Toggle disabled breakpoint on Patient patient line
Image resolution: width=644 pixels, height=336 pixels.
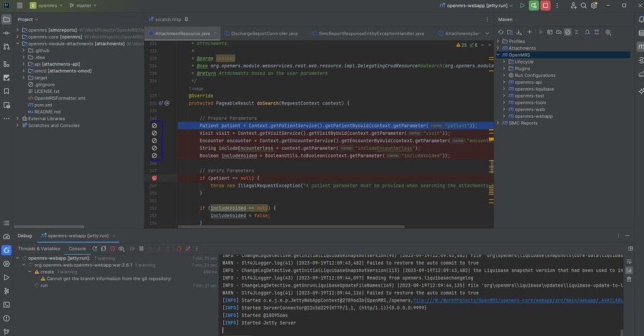pos(154,126)
